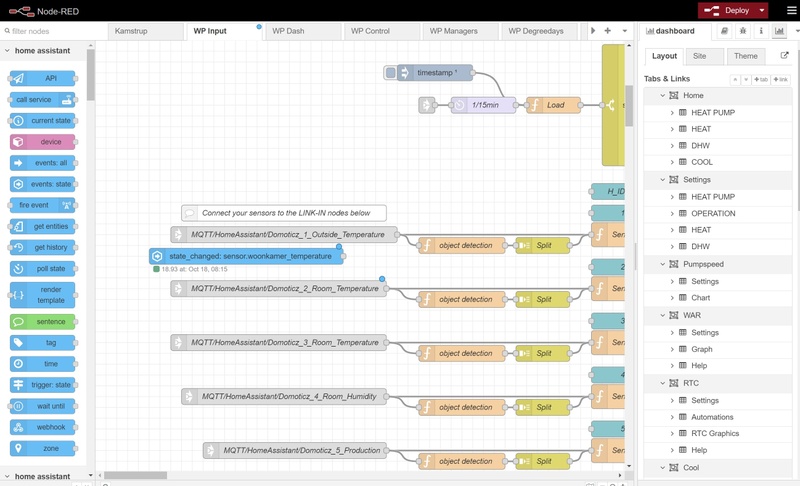Screen dimensions: 800x486
Task: Trigger the timestamp inject node button
Action: [x=390, y=73]
